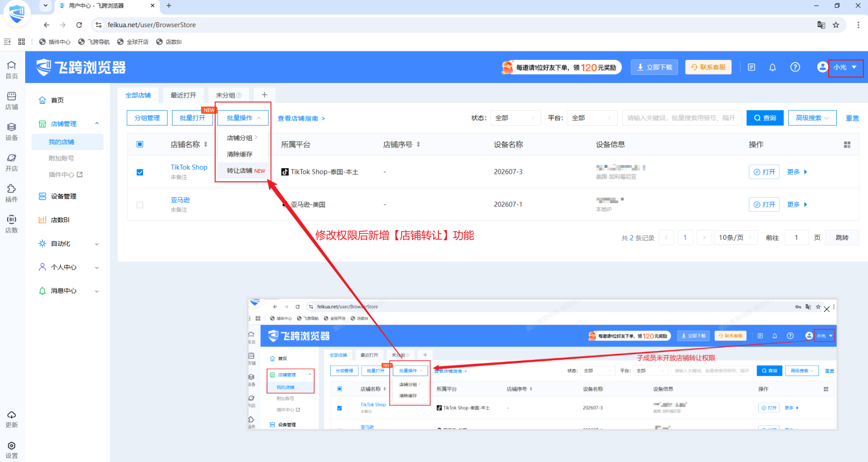Uncheck the TikTok Shop row checkbox

[140, 172]
